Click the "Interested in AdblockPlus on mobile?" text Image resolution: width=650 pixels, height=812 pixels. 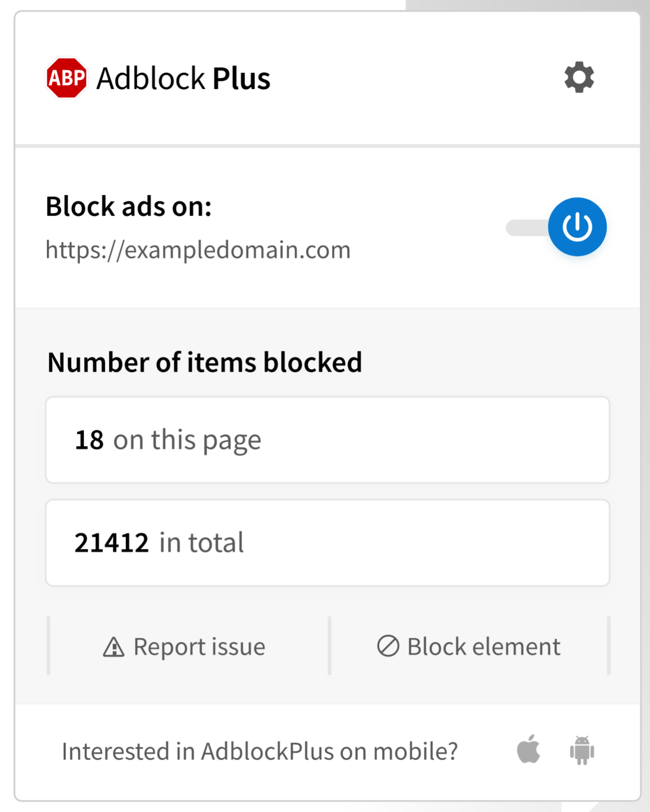(260, 752)
